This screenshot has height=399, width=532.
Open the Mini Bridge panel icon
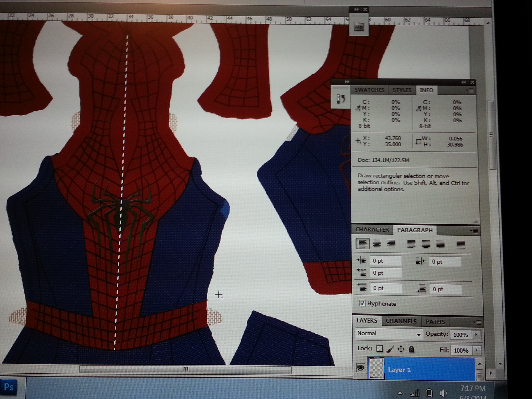[x=359, y=27]
